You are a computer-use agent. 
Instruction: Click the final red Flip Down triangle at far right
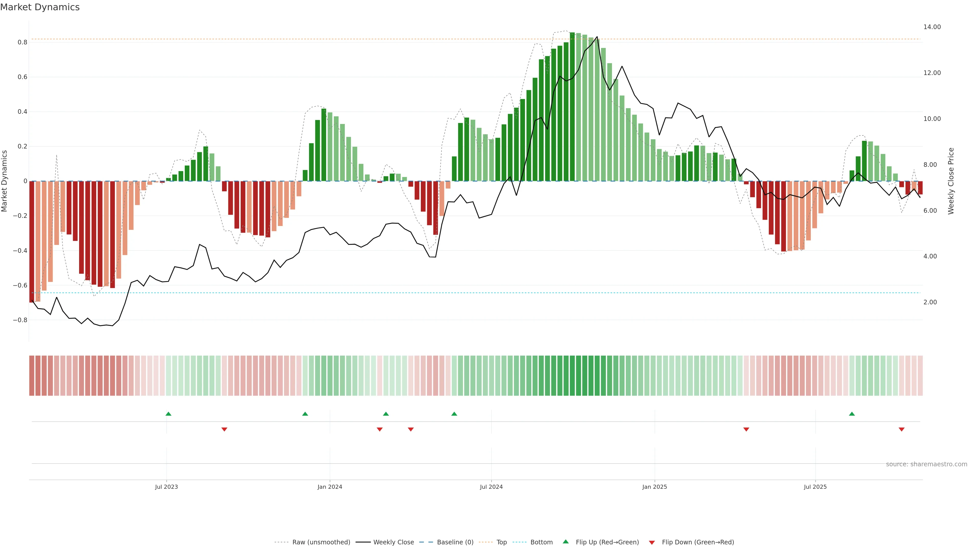click(x=901, y=429)
